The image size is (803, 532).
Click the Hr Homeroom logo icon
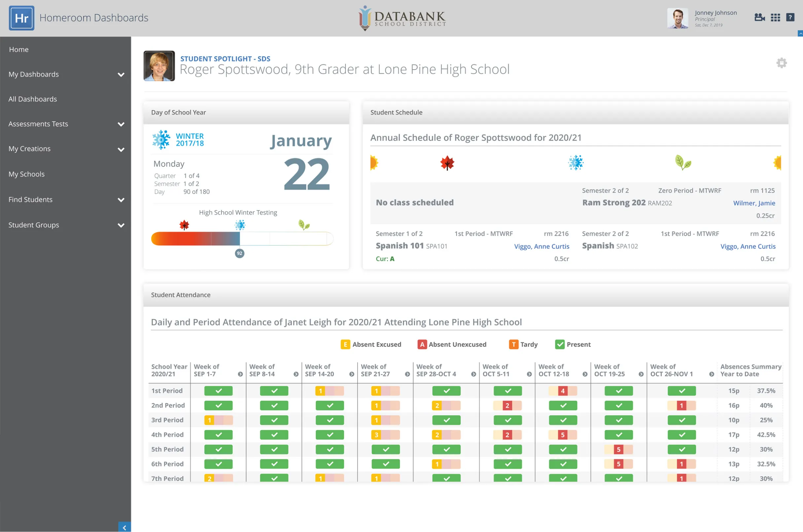(21, 18)
